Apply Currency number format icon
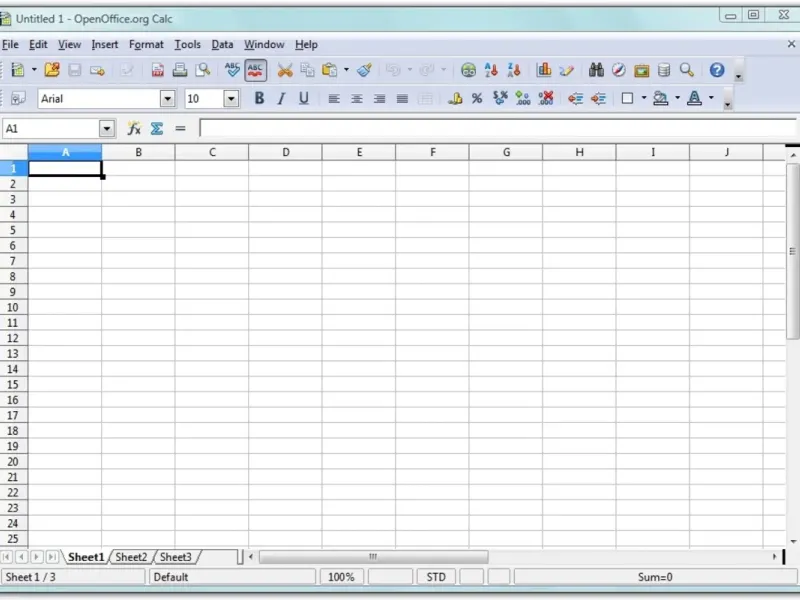 click(455, 98)
